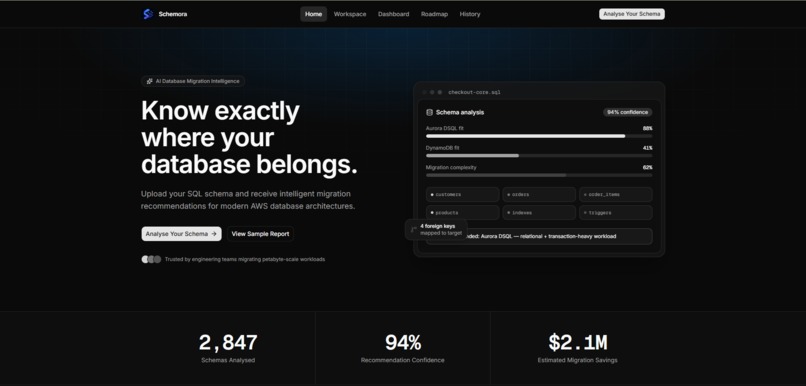Click the 2,847 Schemas Analysed stat
The height and width of the screenshot is (386, 806).
tap(228, 348)
